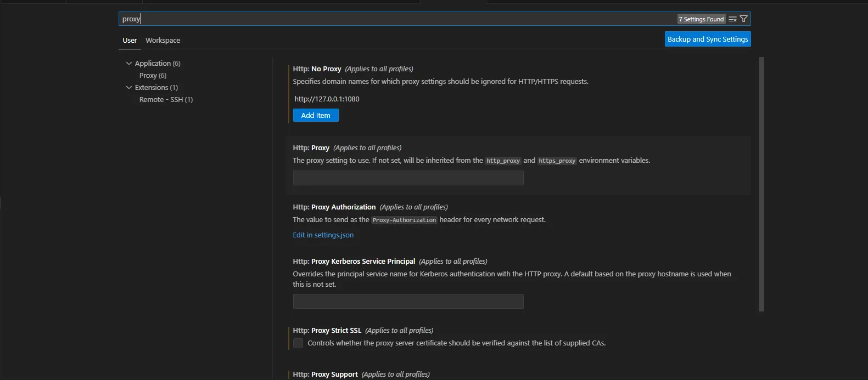
Task: Collapse the Extensions (1) tree group
Action: [x=129, y=88]
